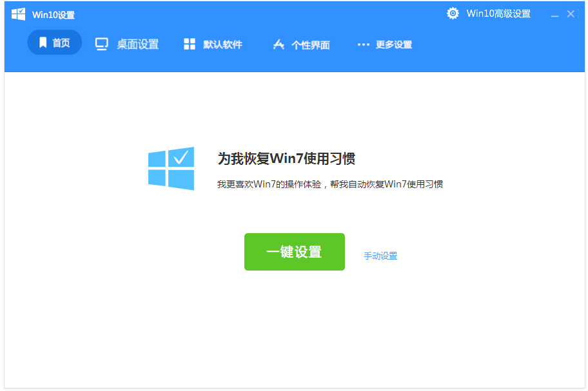Minimize the Win10设置 window
The image size is (588, 391).
555,13
